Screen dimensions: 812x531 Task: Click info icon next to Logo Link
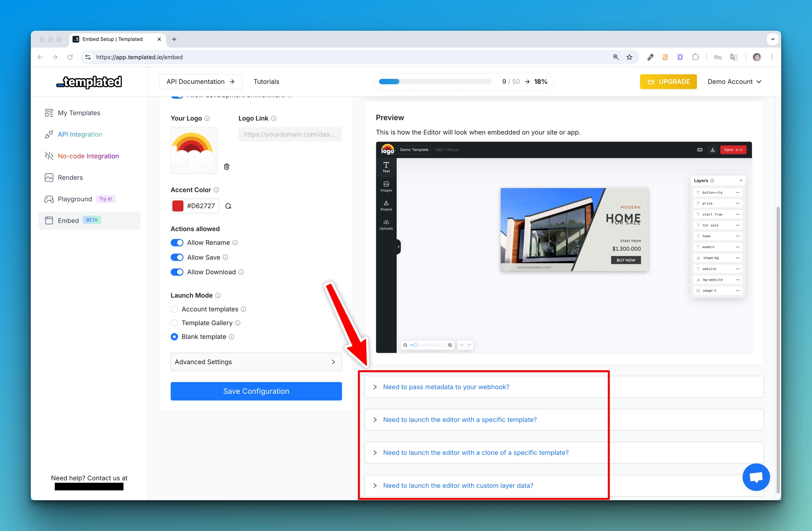click(274, 118)
